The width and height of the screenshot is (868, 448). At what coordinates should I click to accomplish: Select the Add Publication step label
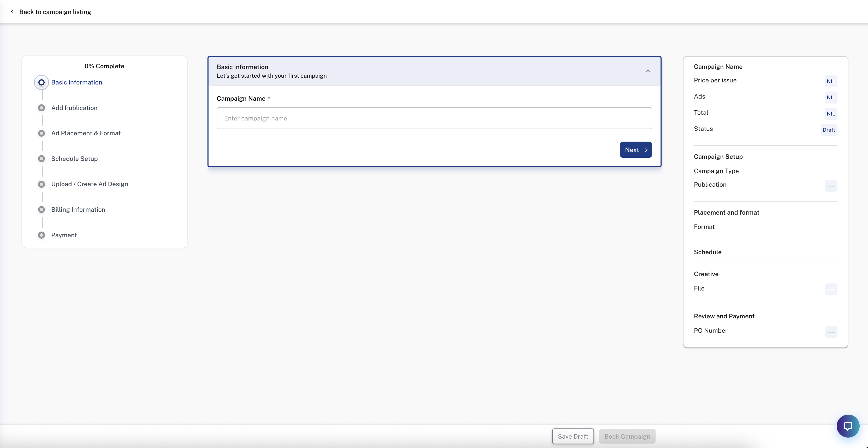coord(74,108)
